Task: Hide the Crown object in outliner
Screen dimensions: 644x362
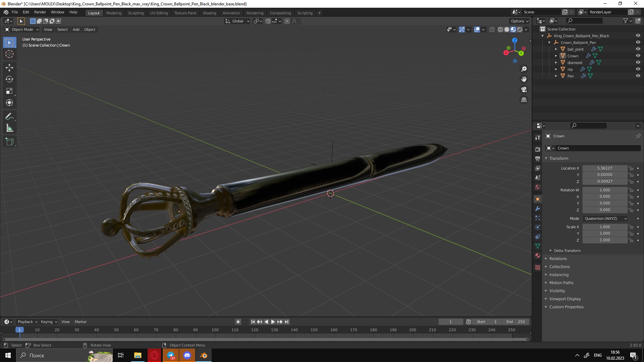Action: tap(638, 56)
